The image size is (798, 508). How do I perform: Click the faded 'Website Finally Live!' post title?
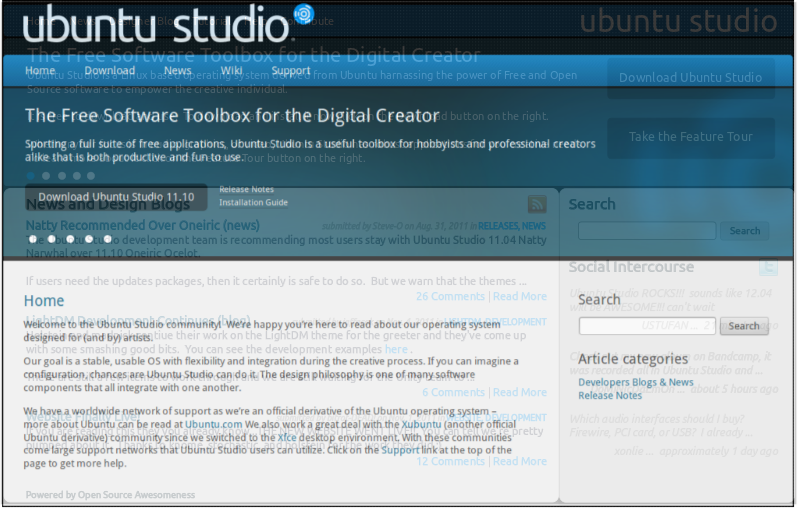click(82, 417)
